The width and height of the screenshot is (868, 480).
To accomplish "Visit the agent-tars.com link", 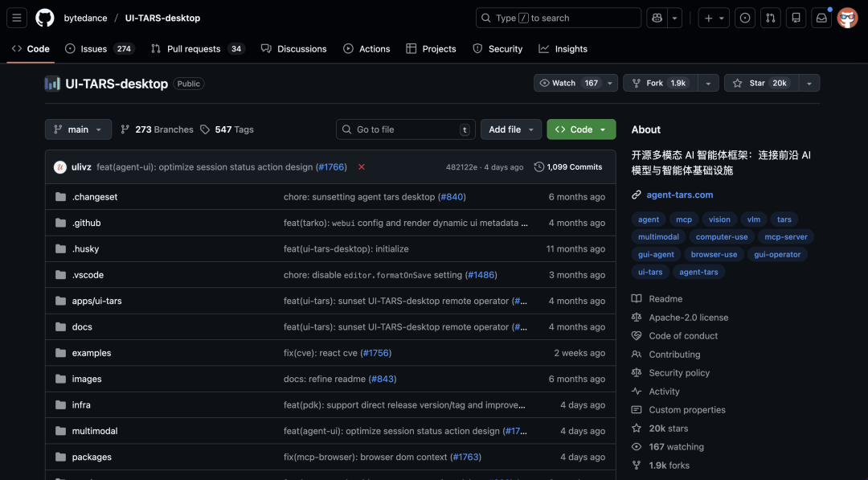I will [x=679, y=195].
